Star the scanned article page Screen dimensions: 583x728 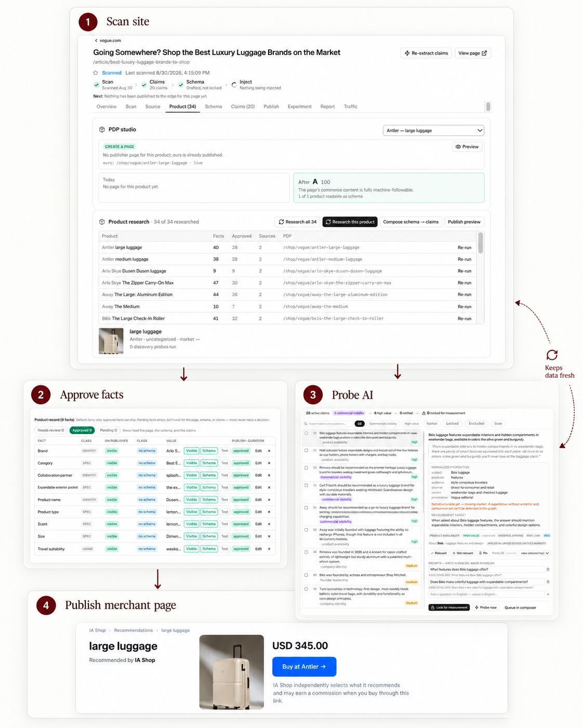pyautogui.click(x=96, y=73)
